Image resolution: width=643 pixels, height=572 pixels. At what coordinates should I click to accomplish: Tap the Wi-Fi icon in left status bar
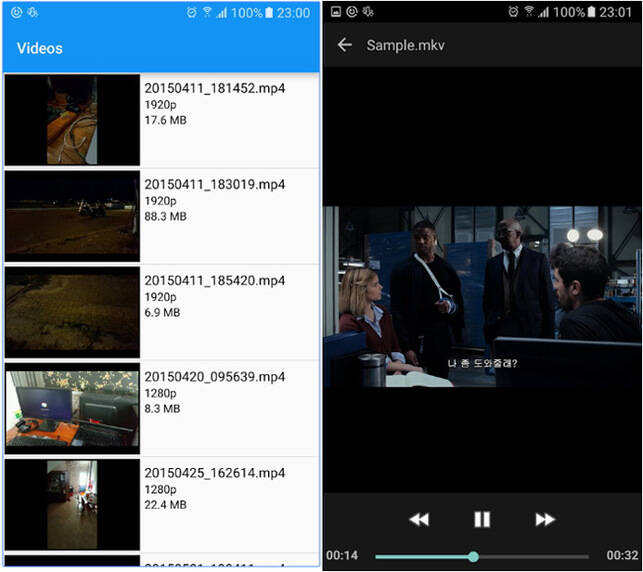click(x=207, y=12)
